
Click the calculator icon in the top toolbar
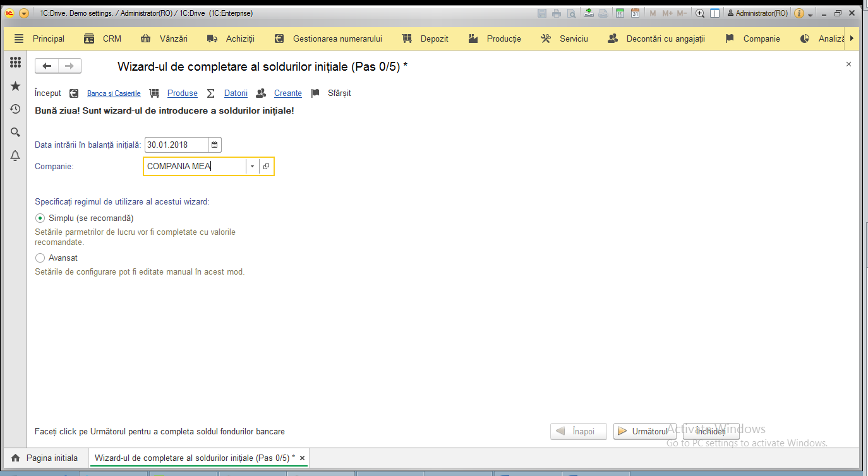[620, 13]
